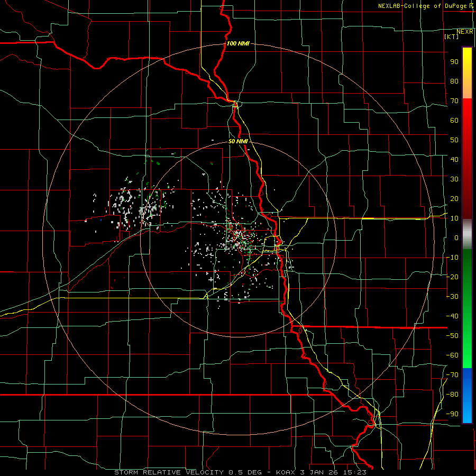
Task: Click the -50 knot scale label
Action: tap(452, 336)
